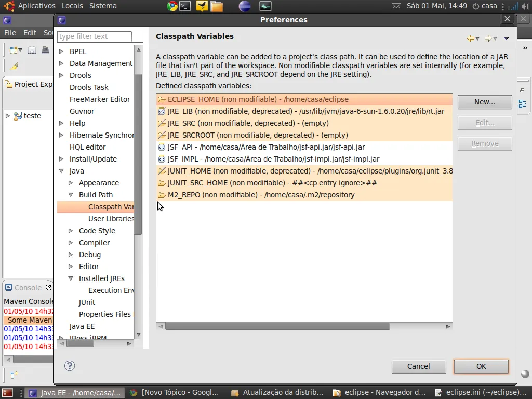Click the network signal indicator
This screenshot has width=532, height=399.
pyautogui.click(x=514, y=6)
